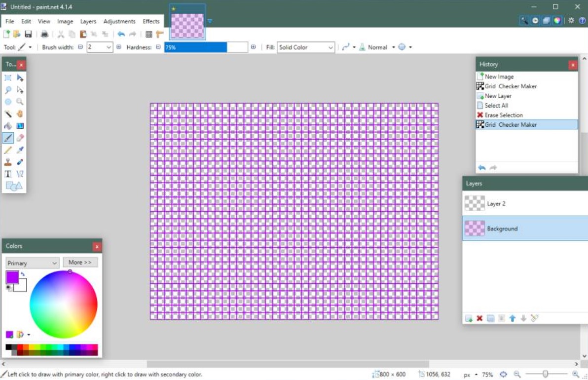Open the Primary color selector dropdown
Image resolution: width=588 pixels, height=380 pixels.
[x=32, y=263]
